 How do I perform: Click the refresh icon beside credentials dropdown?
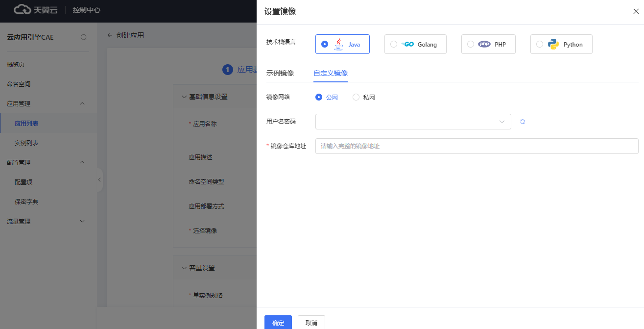coord(523,122)
